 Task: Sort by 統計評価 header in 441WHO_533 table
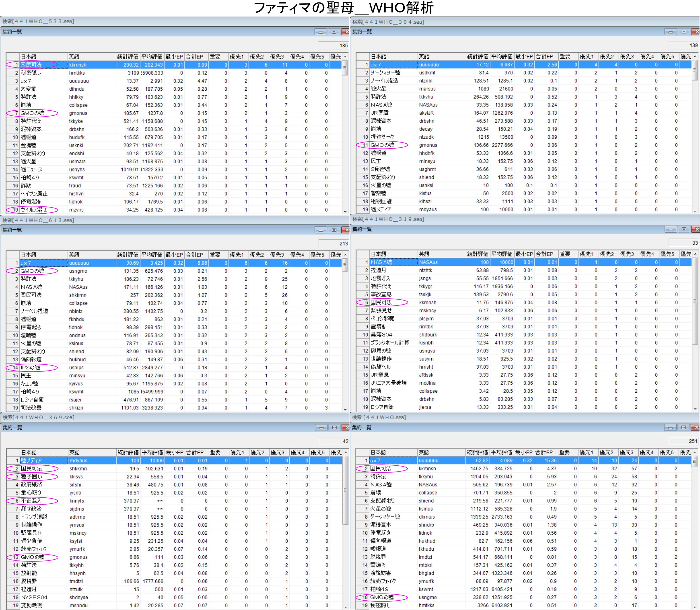128,56
